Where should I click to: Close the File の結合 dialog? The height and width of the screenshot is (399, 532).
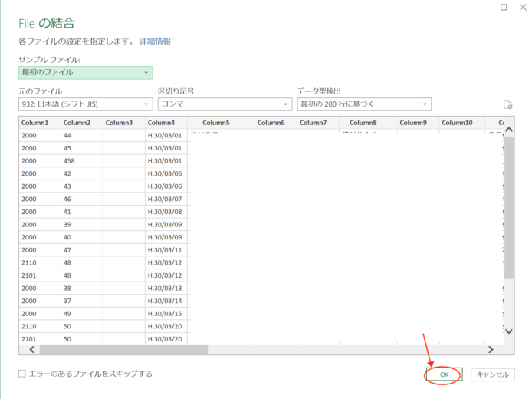524,8
